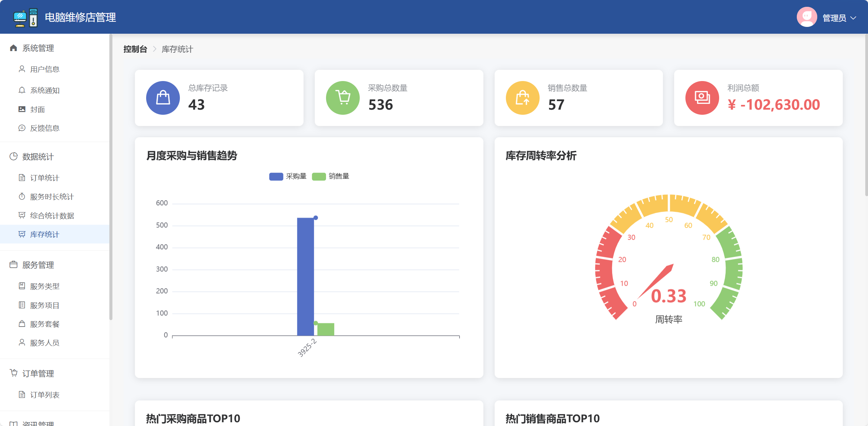
Task: Click the 服务时长统计 timer icon
Action: [22, 196]
